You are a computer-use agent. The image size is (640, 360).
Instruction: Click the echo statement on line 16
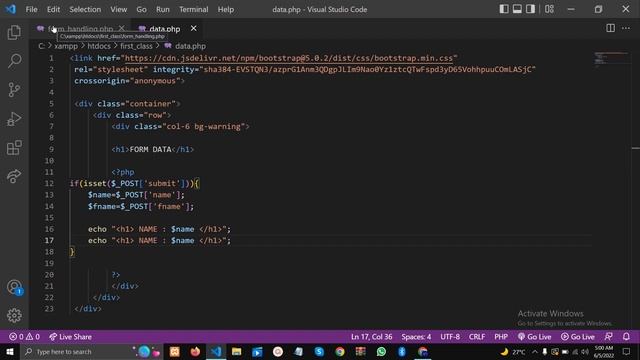tap(159, 229)
